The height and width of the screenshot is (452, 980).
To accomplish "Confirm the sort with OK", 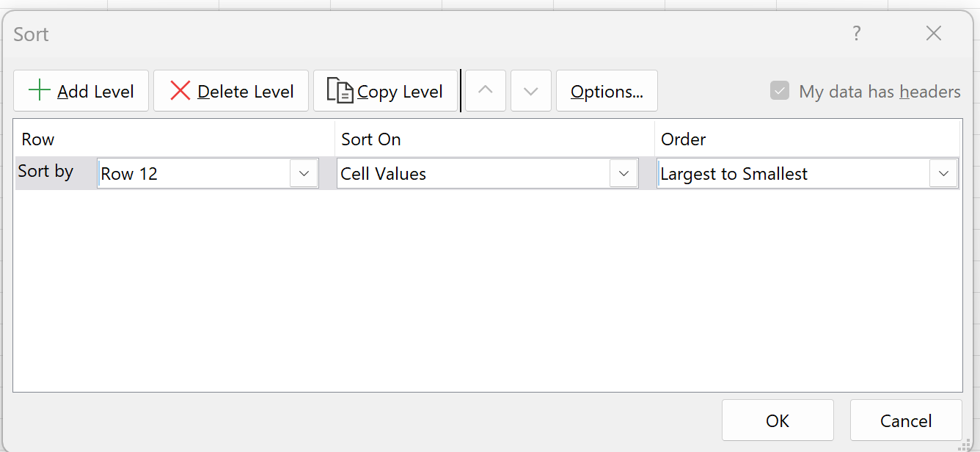I will pyautogui.click(x=778, y=420).
